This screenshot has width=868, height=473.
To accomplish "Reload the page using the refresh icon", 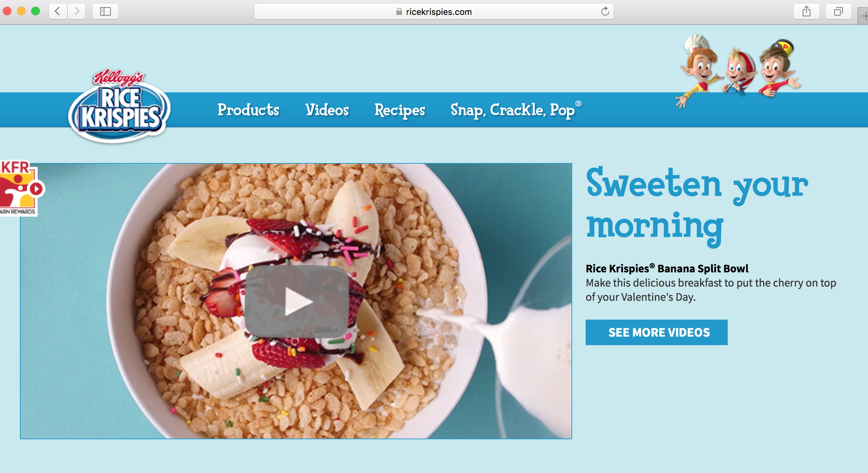I will click(x=605, y=12).
